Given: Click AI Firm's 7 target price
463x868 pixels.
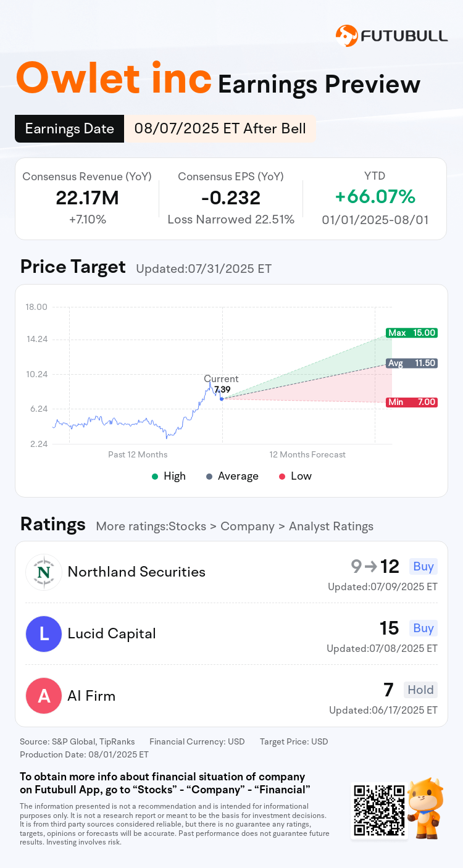Looking at the screenshot, I should click(x=390, y=690).
